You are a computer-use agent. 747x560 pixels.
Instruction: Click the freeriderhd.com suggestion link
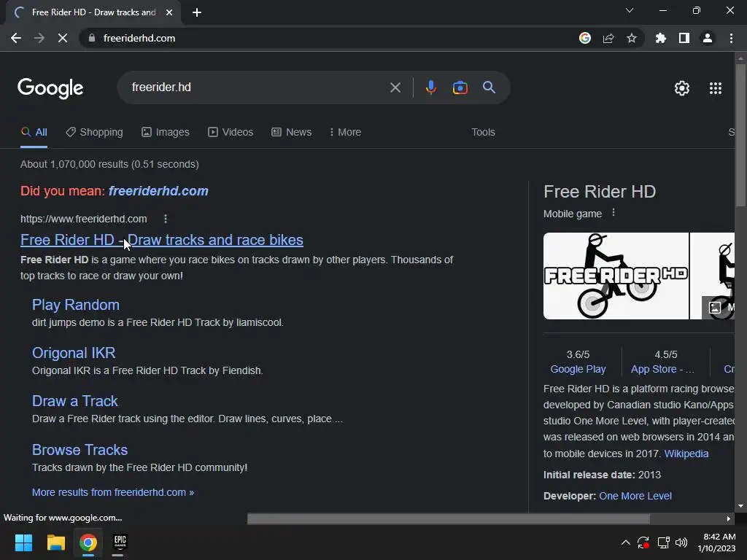158,191
